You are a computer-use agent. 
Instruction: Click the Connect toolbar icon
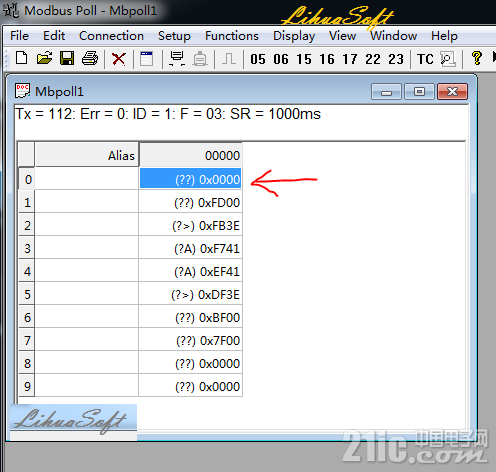(177, 59)
